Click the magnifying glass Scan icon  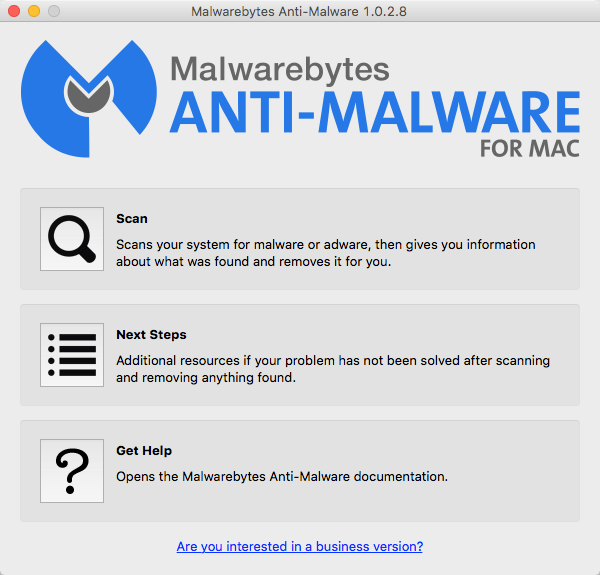(x=72, y=239)
